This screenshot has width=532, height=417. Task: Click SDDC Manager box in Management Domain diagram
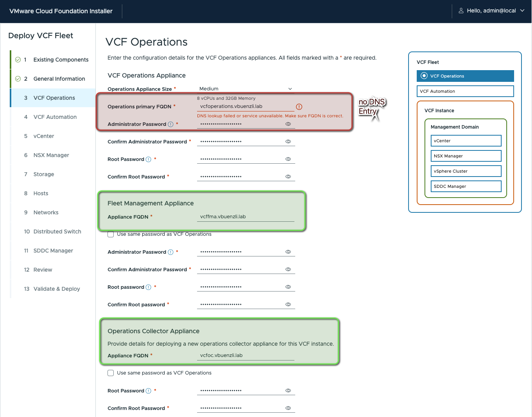(x=466, y=186)
